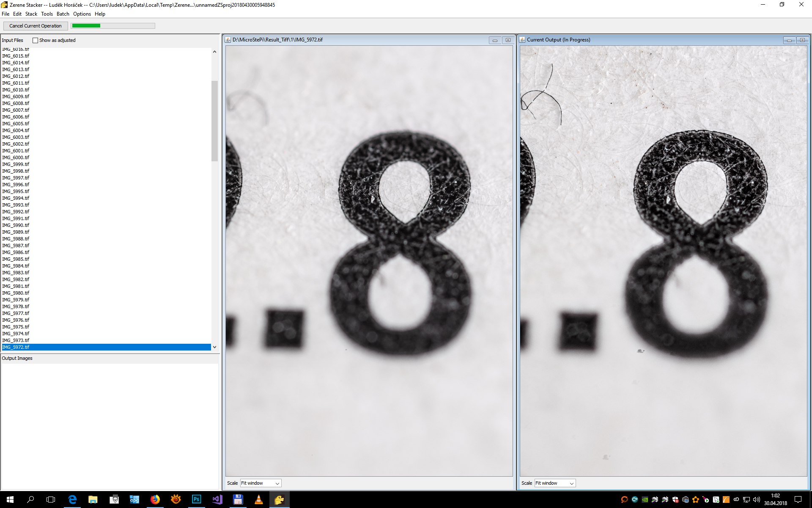This screenshot has width=812, height=508.
Task: Launch Firefox from the taskbar
Action: [155, 500]
